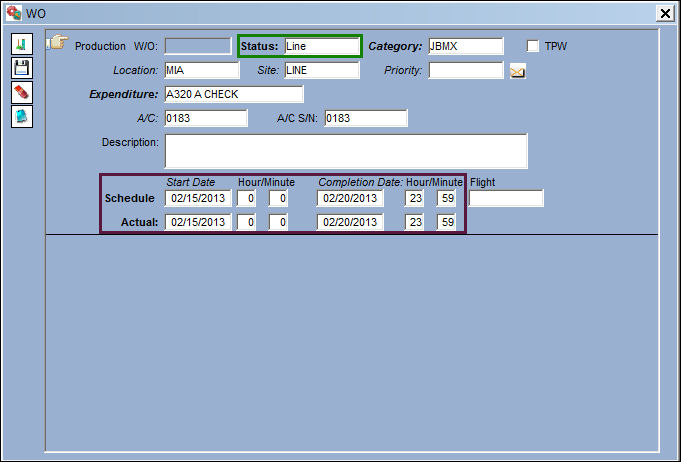Image resolution: width=681 pixels, height=462 pixels.
Task: Save the work order with the floppy disk icon
Action: (x=22, y=68)
